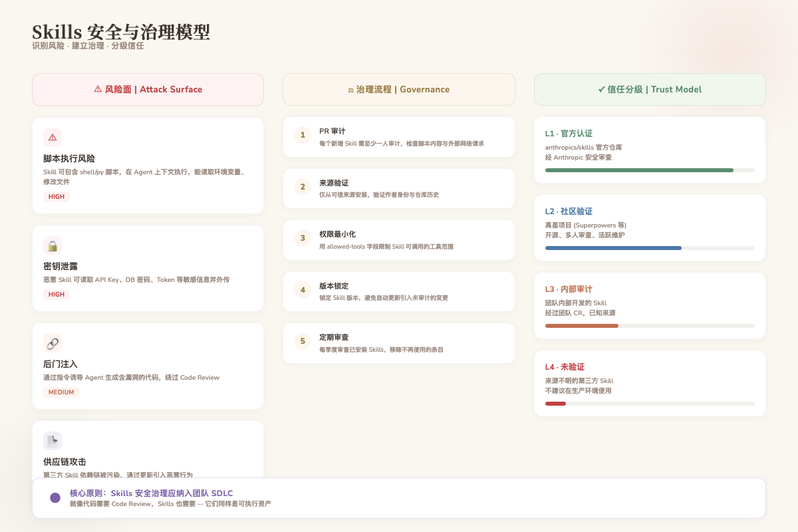Click the L1 · 官方认证 heading
The width and height of the screenshot is (798, 532).
(x=569, y=134)
